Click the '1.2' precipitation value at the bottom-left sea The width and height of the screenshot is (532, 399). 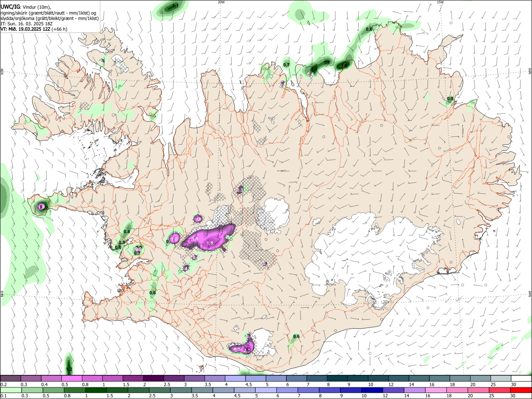(69, 369)
